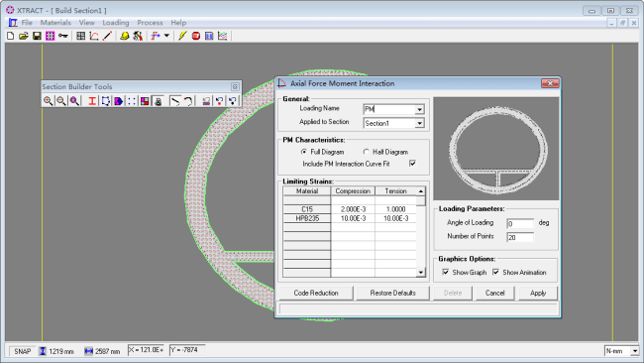
Task: Click the blue four-dots points tool icon
Action: [132, 101]
